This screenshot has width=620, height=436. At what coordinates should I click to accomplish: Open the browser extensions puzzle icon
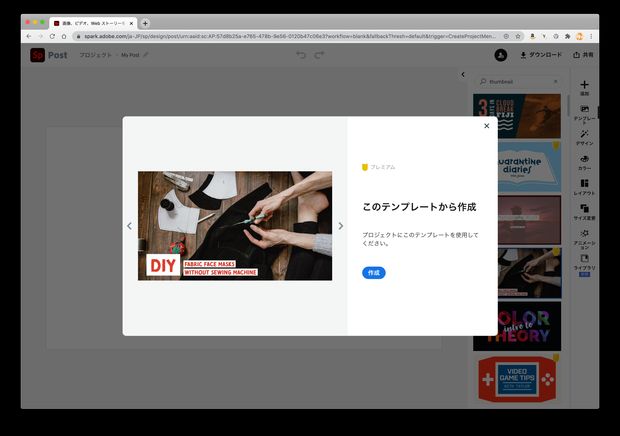pyautogui.click(x=567, y=36)
